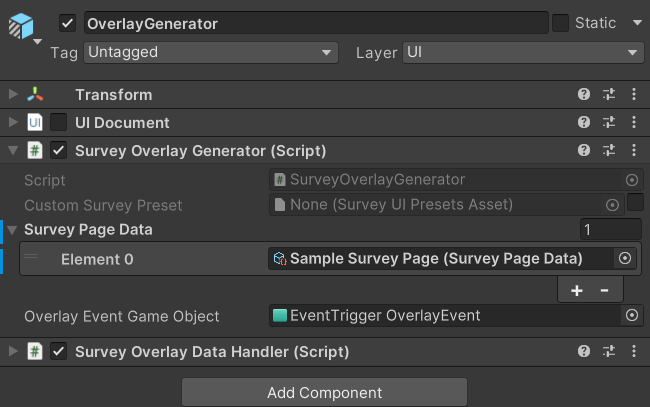Open the GameObject icon dropdown arrow
The image size is (650, 407).
coord(37,41)
